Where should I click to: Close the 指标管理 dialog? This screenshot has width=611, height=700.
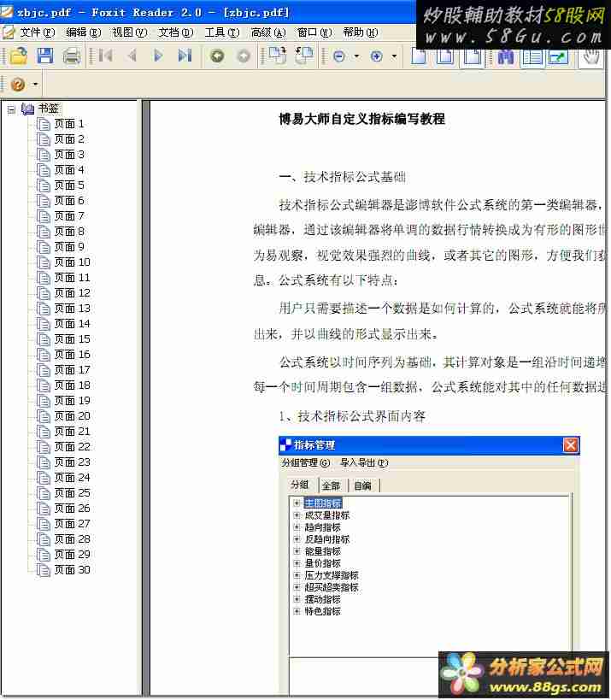[x=571, y=445]
